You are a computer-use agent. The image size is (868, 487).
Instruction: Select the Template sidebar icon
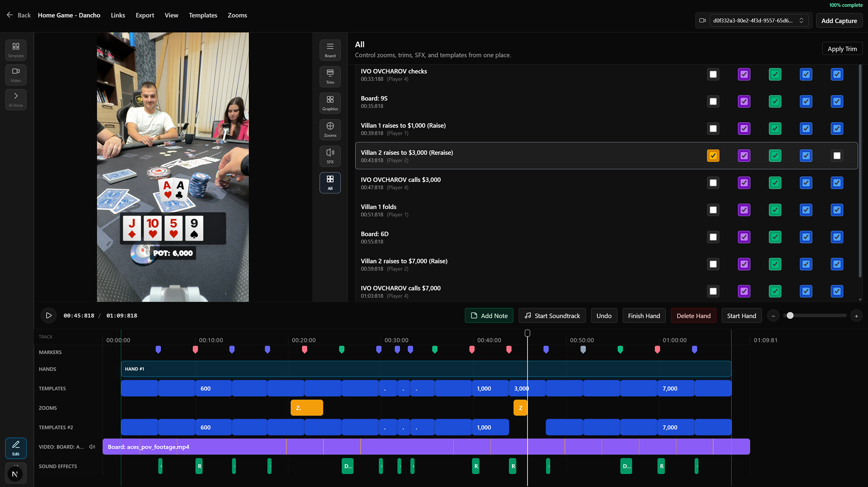(16, 50)
